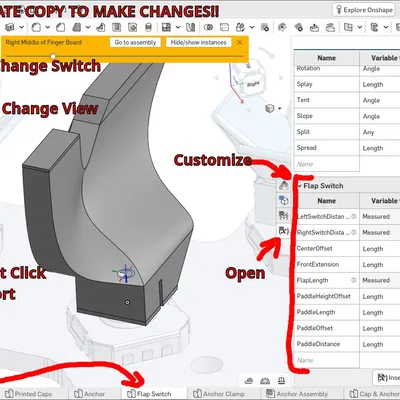Select the Plane tool
Screen dimensions: 400x400
pos(348,27)
